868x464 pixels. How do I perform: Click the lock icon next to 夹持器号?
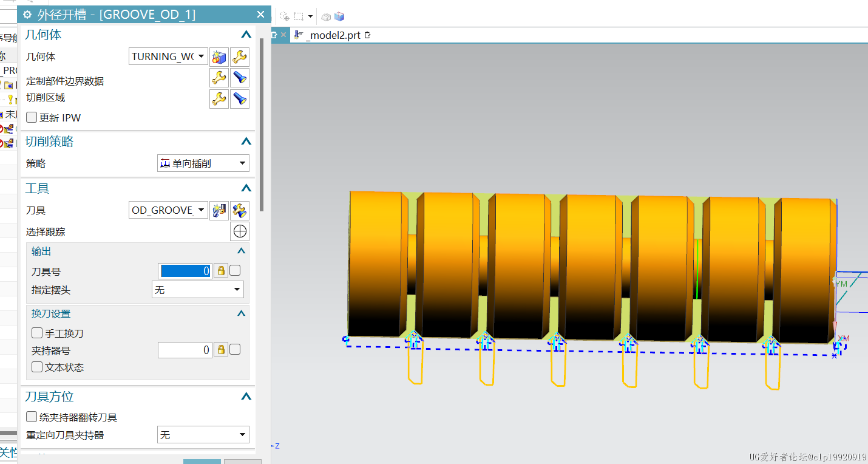tap(221, 349)
